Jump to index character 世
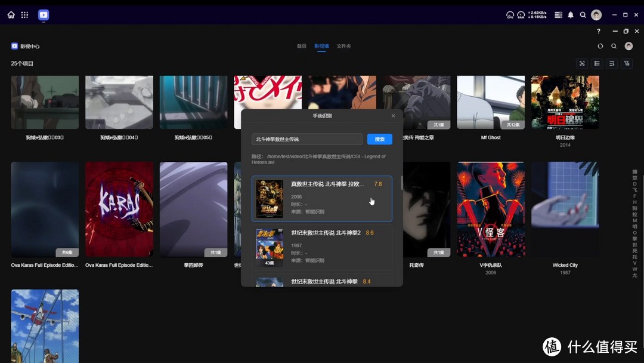This screenshot has width=644, height=363. point(634,245)
